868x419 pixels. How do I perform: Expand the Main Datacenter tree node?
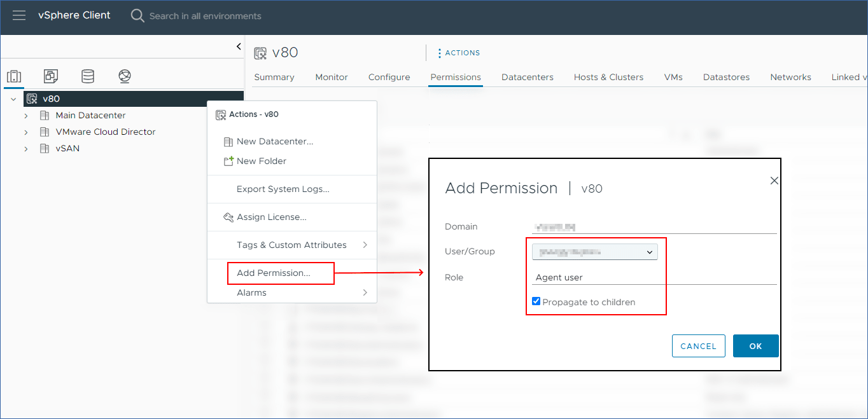click(x=26, y=116)
